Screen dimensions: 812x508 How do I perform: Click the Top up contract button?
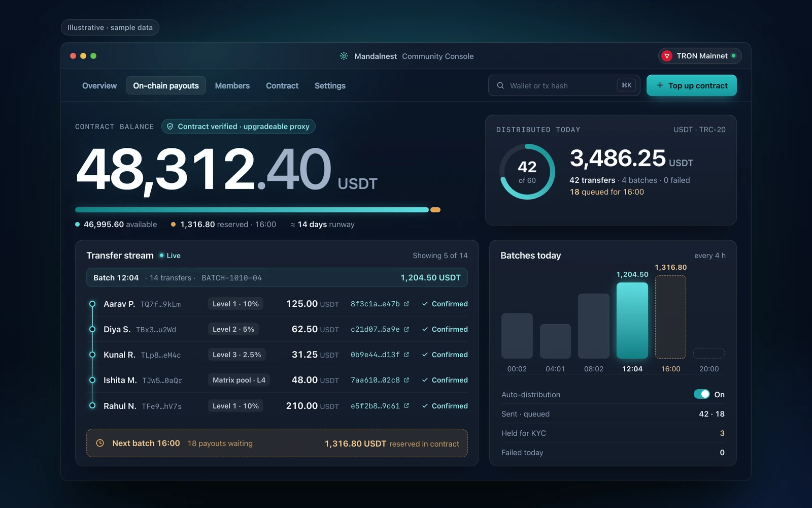[692, 85]
